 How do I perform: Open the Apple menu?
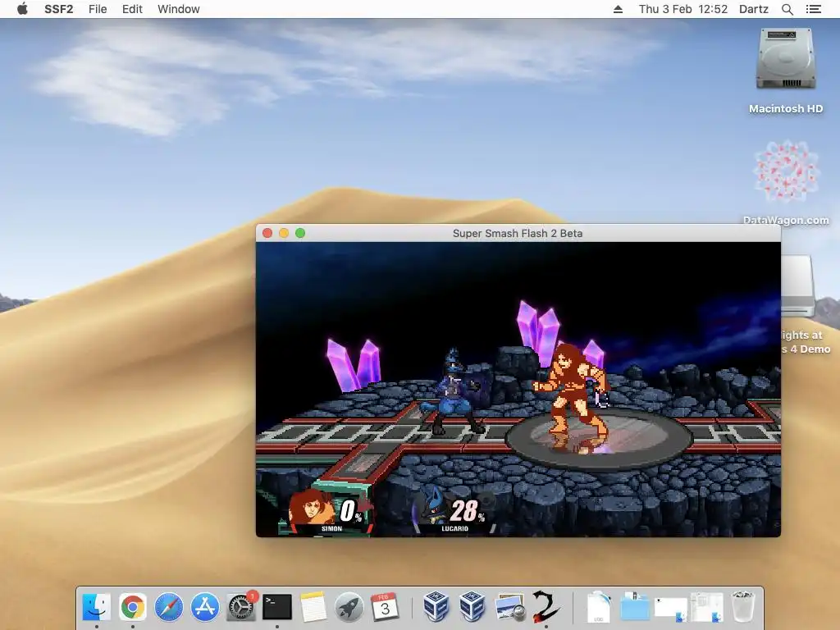(x=22, y=9)
